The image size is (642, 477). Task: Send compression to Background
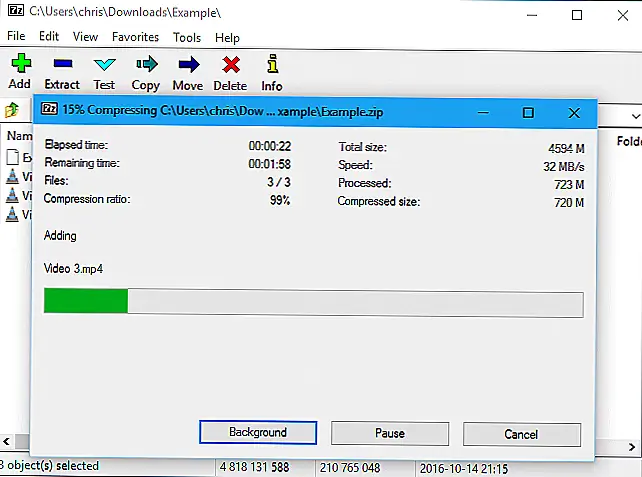tap(258, 433)
